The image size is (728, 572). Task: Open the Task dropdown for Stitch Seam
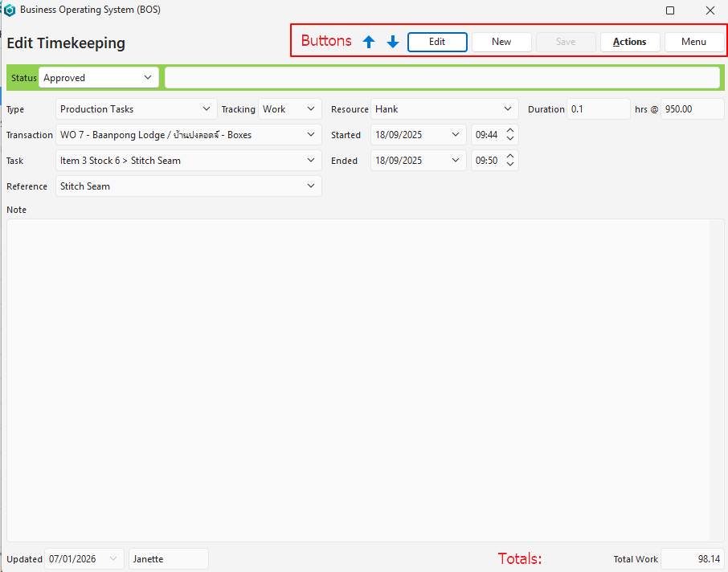(x=311, y=161)
